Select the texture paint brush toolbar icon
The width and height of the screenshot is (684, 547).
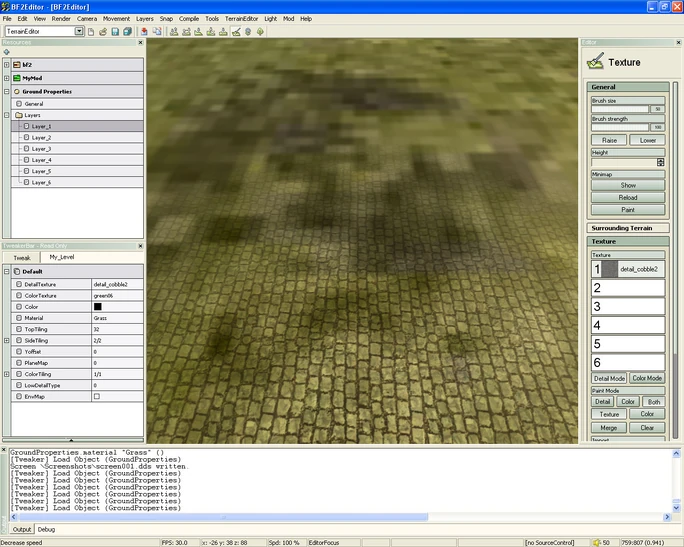[236, 31]
